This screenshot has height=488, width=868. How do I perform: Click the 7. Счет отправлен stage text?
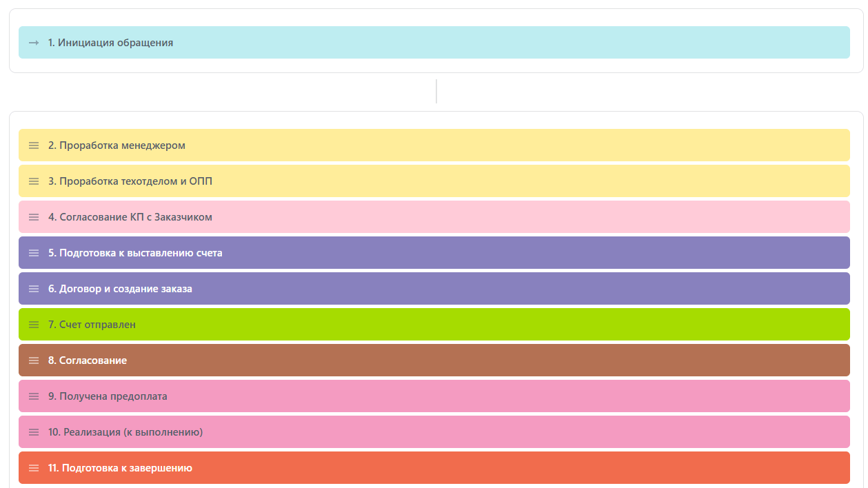(92, 325)
